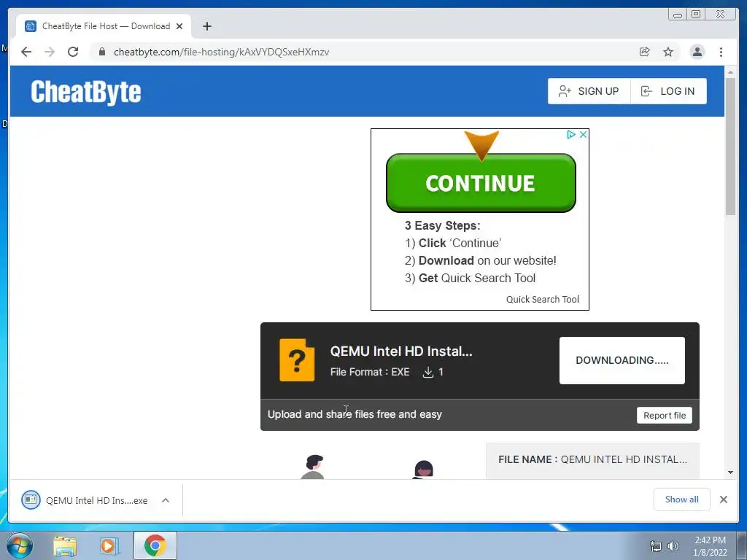747x560 pixels.
Task: Close the CheatByte File Host tab
Action: tap(179, 26)
